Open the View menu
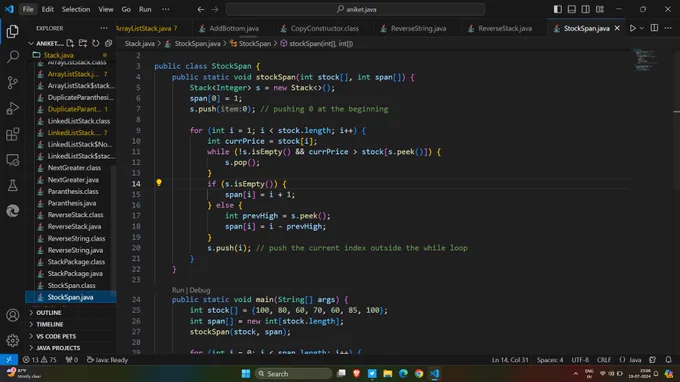The width and height of the screenshot is (680, 382). click(x=105, y=9)
